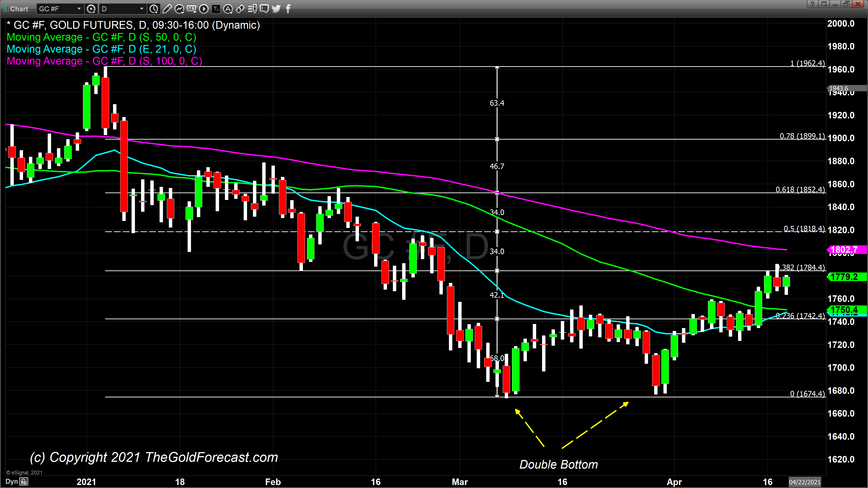Select the pencil drawing tool

click(167, 9)
